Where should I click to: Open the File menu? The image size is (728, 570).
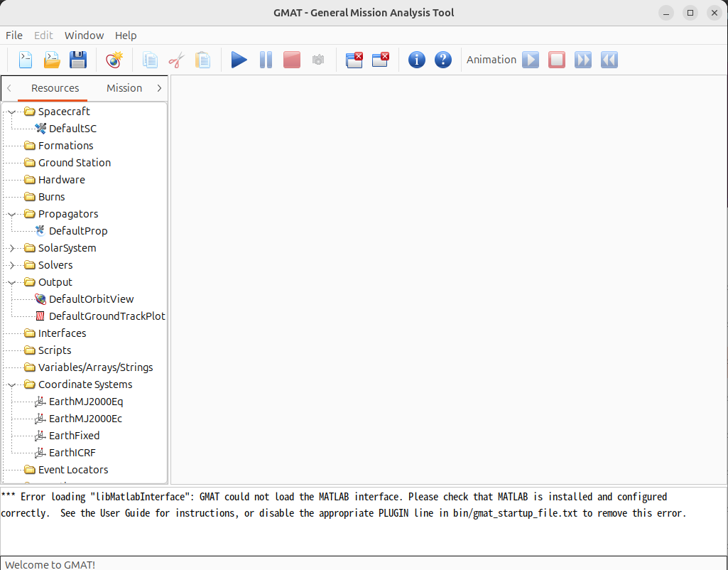pos(14,36)
